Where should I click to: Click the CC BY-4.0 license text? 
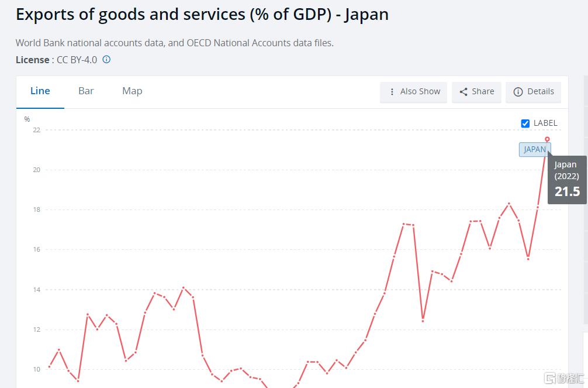77,60
